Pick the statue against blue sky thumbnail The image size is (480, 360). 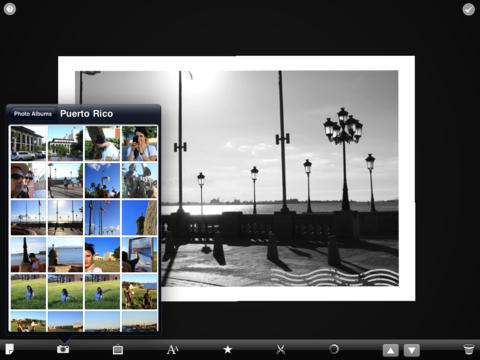(102, 180)
